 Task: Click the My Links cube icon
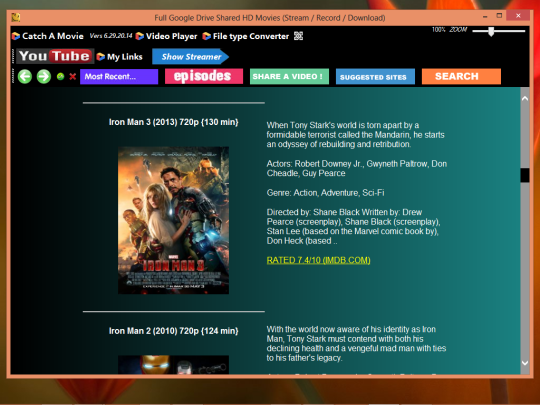(101, 56)
